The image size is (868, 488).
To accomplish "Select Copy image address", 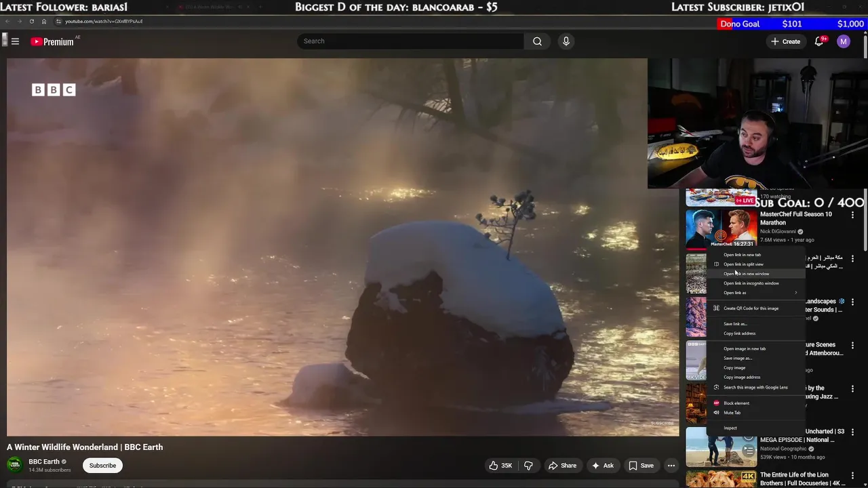I will (x=756, y=377).
